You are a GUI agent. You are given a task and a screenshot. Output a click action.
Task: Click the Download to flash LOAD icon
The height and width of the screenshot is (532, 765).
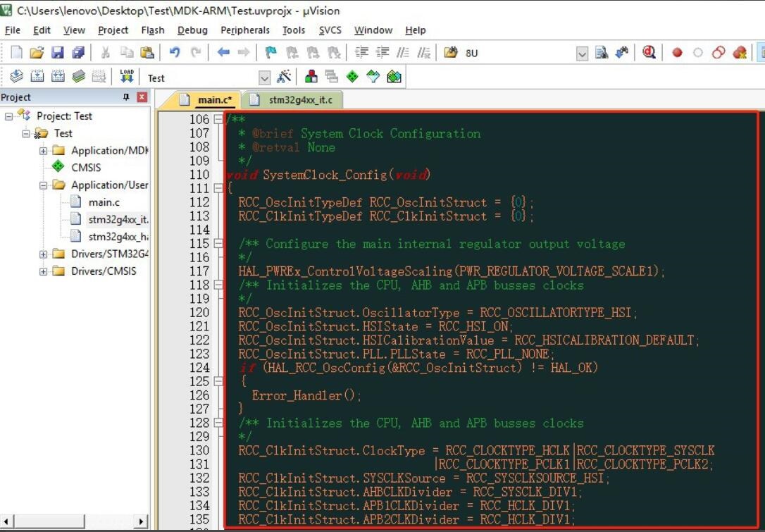(x=127, y=77)
